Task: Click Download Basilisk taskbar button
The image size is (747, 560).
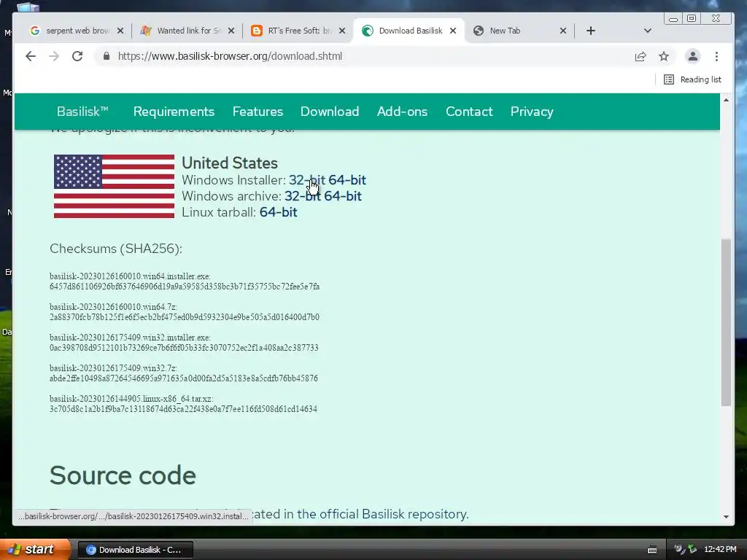Action: (135, 550)
